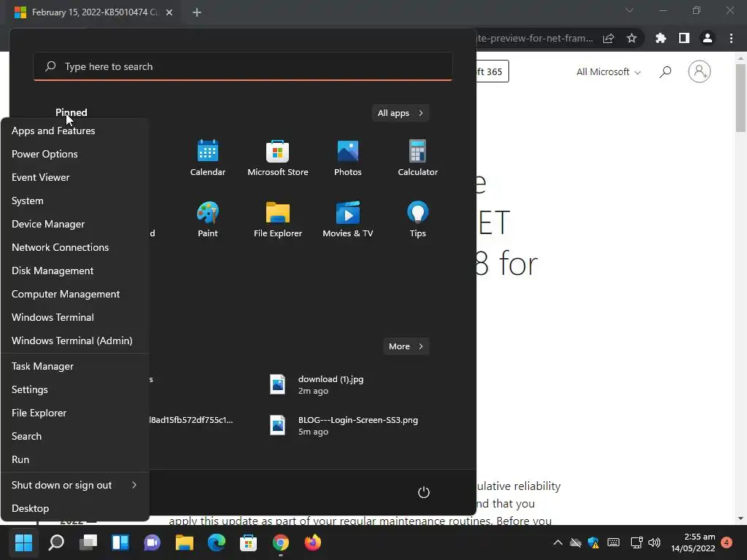The image size is (747, 560).
Task: Expand Shut down or sign out submenu
Action: pyautogui.click(x=75, y=485)
